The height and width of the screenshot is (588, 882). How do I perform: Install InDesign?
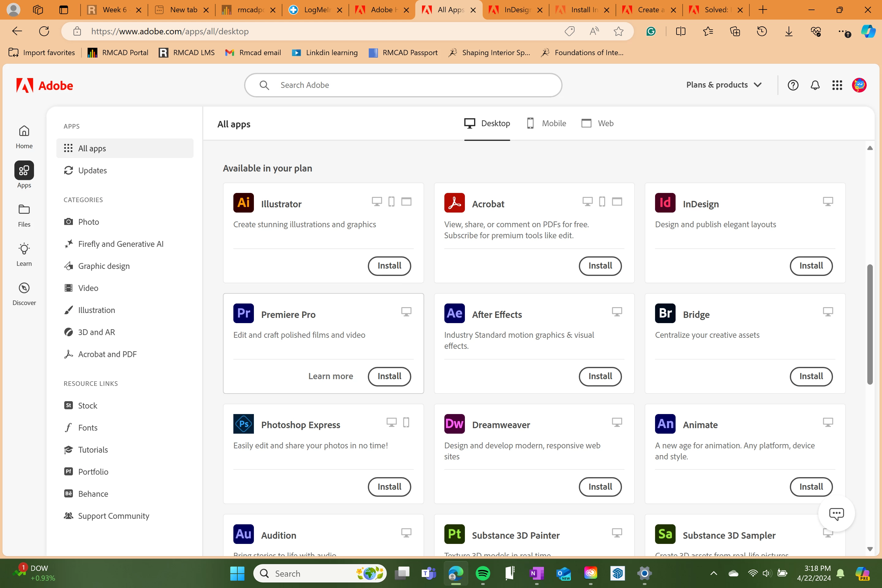click(811, 266)
